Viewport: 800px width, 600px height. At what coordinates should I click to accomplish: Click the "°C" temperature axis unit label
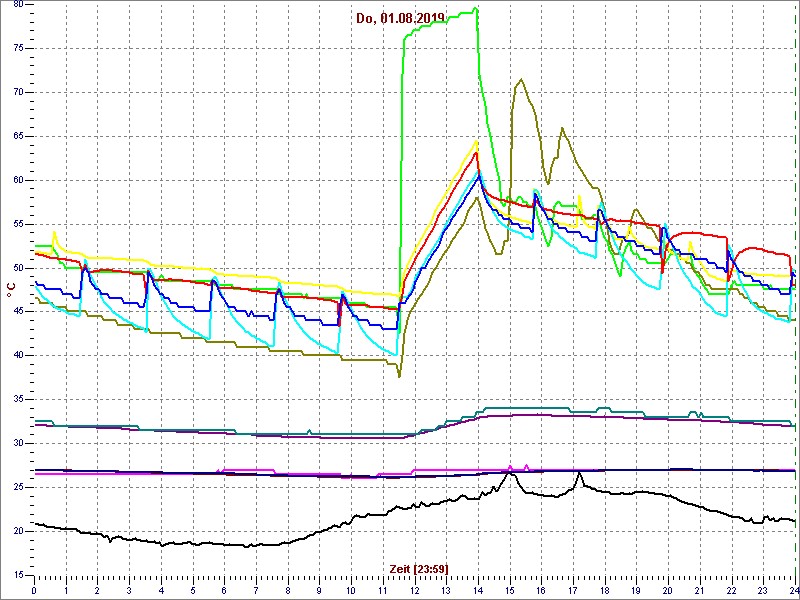11,288
